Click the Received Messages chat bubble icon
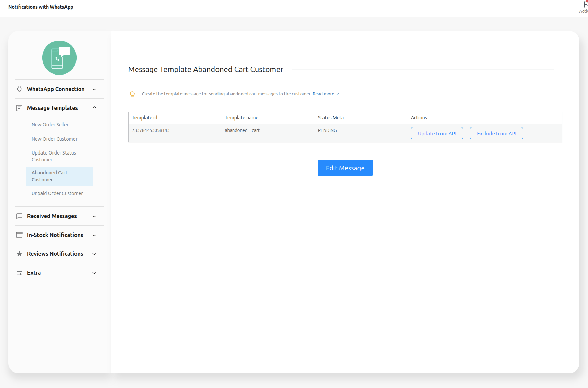This screenshot has width=588, height=388. 20,216
